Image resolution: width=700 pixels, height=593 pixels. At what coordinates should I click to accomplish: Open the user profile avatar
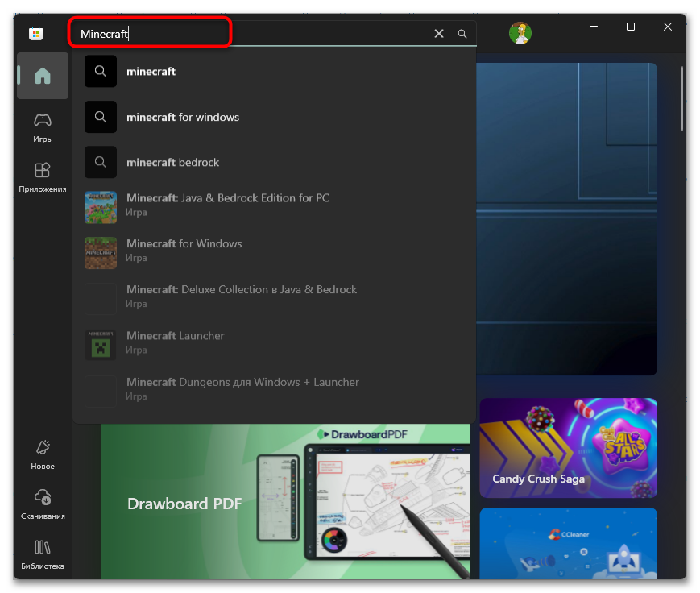tap(520, 33)
